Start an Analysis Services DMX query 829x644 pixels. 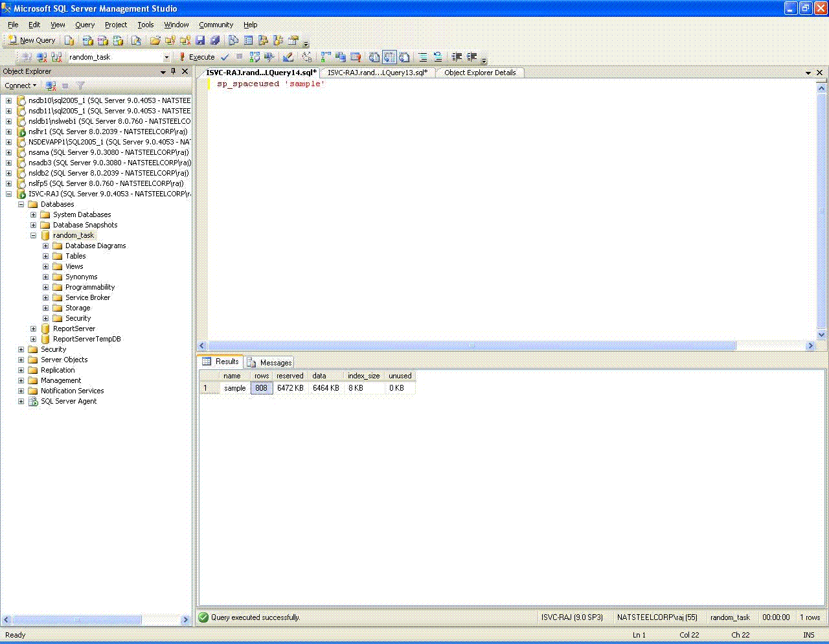tap(103, 40)
